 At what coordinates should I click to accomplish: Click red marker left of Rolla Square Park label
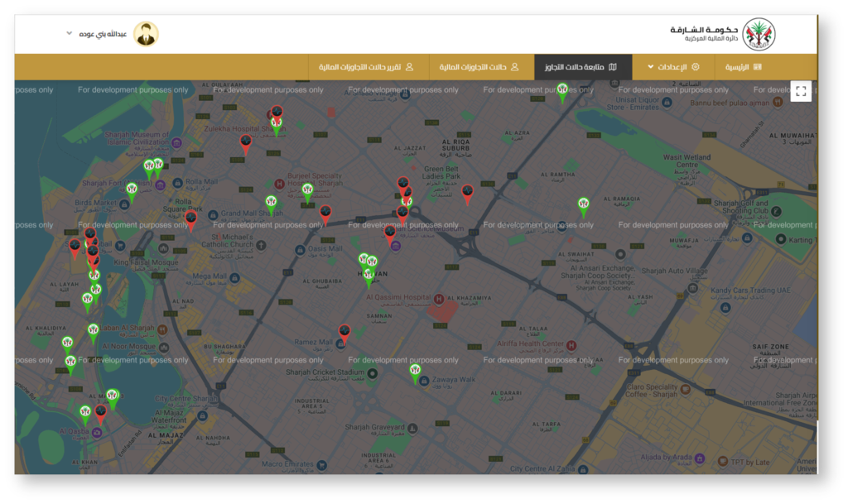[x=191, y=220]
